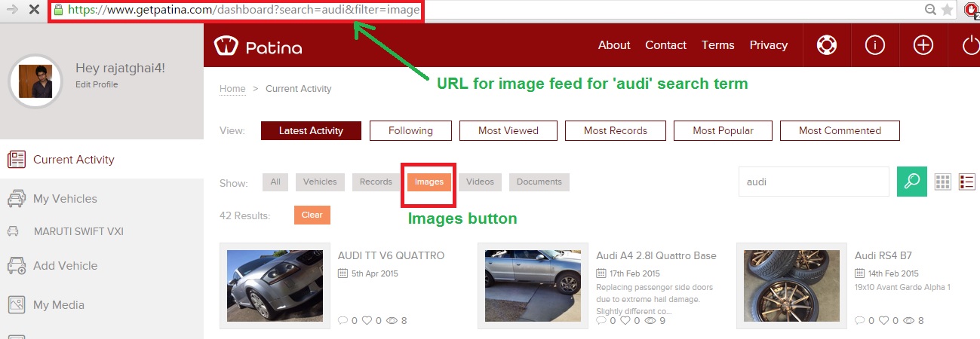Bookmark page with star icon

point(947,10)
